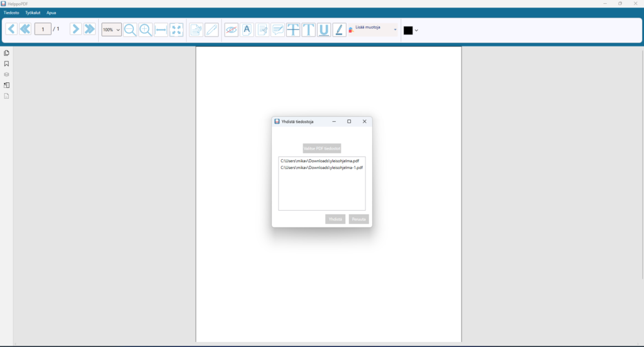The height and width of the screenshot is (347, 644).
Task: Open the Lisää muotoja shapes dropdown
Action: [373, 30]
